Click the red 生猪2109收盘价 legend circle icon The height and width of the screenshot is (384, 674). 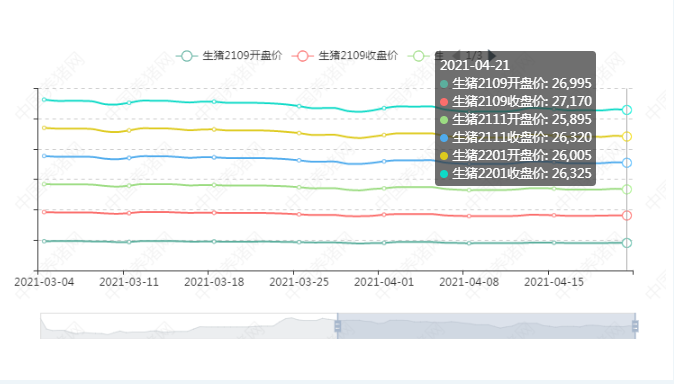tap(303, 56)
